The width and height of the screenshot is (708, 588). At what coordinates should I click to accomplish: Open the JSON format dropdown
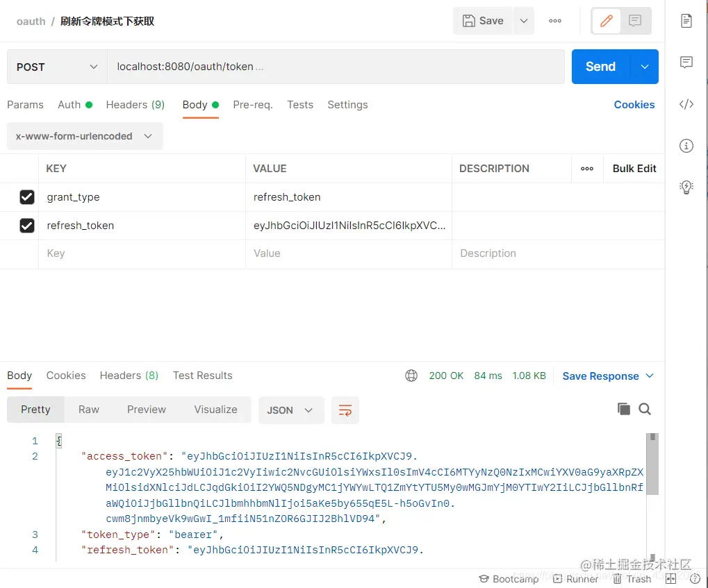(x=291, y=410)
